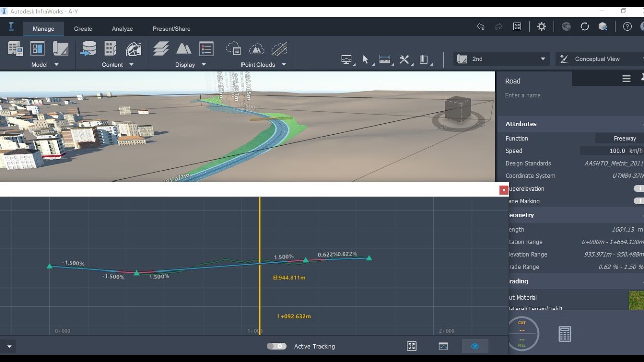Image resolution: width=644 pixels, height=362 pixels.
Task: Open the Point Cloud Terrain icon
Action: 257,49
